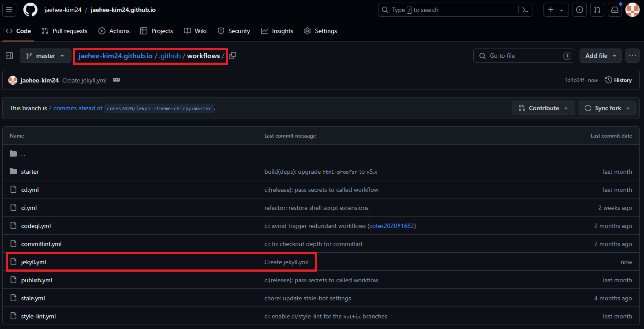The height and width of the screenshot is (329, 644).
Task: Open the cd.yml file
Action: tap(30, 190)
